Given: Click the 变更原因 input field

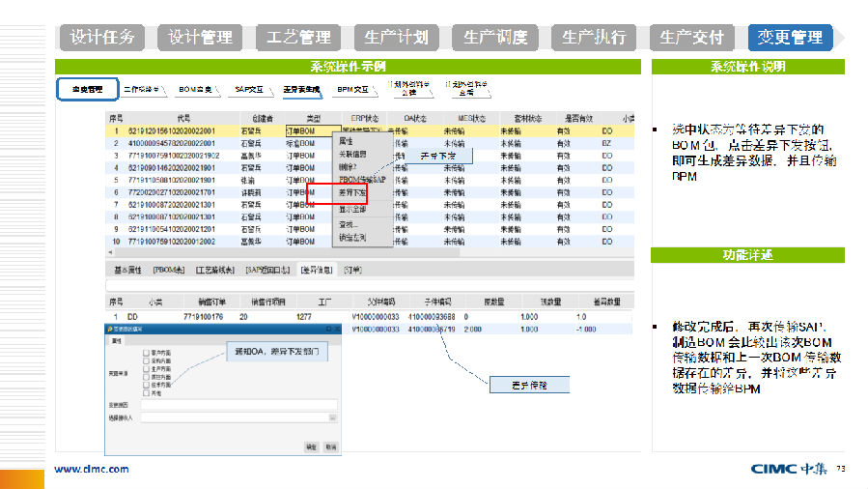Looking at the screenshot, I should (239, 403).
